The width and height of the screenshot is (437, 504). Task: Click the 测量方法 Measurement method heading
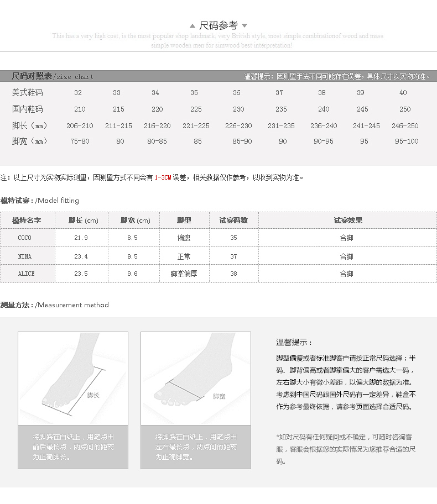54,305
